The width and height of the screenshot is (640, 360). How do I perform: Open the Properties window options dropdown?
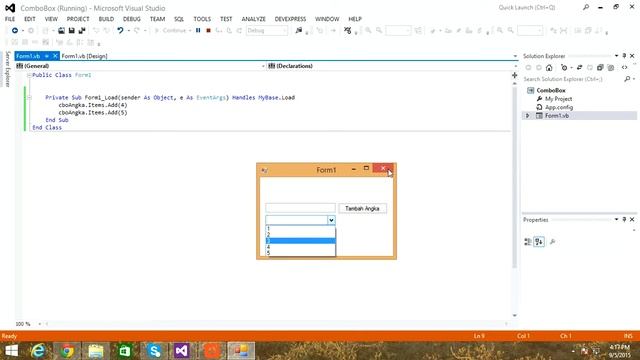tap(616, 220)
